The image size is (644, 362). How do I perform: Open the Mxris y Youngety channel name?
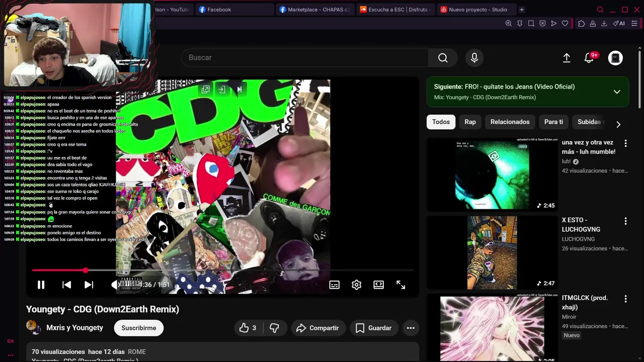point(74,328)
